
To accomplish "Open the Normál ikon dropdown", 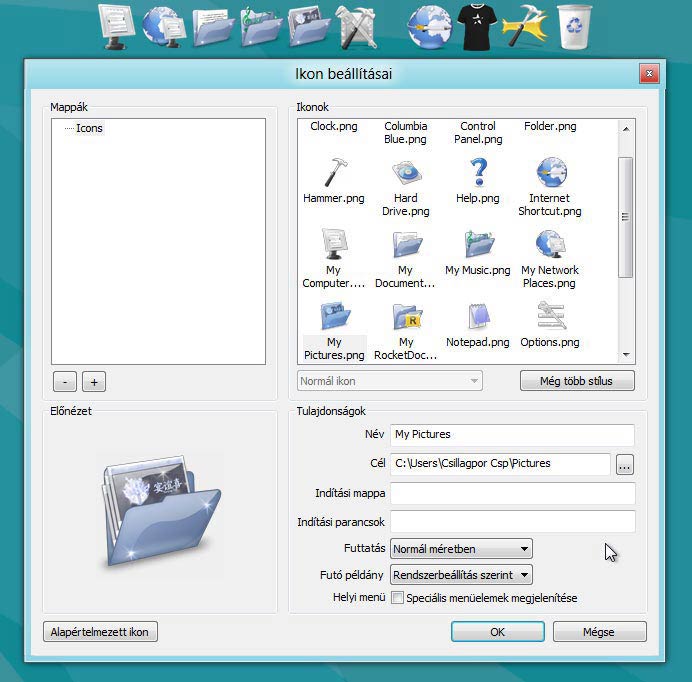I will [x=390, y=381].
